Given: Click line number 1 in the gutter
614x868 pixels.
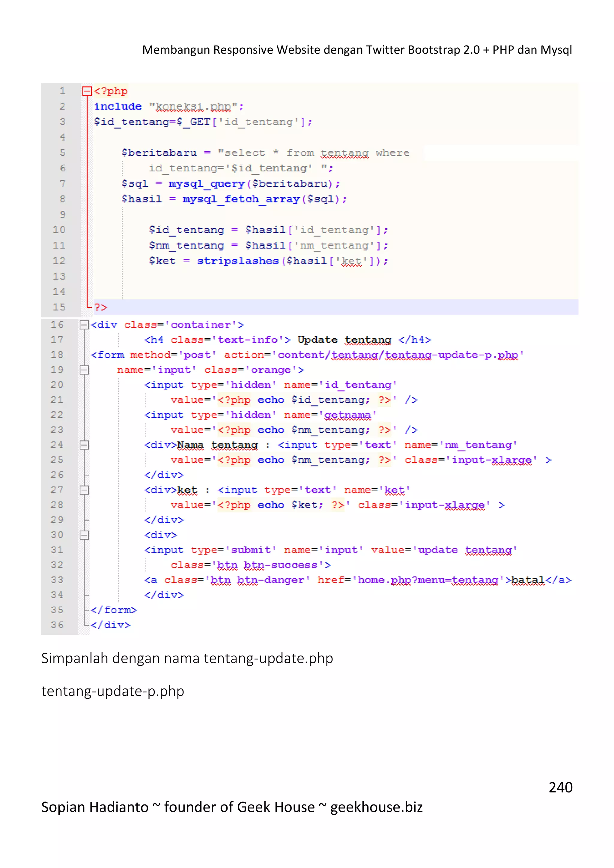Looking at the screenshot, I should click(x=62, y=91).
